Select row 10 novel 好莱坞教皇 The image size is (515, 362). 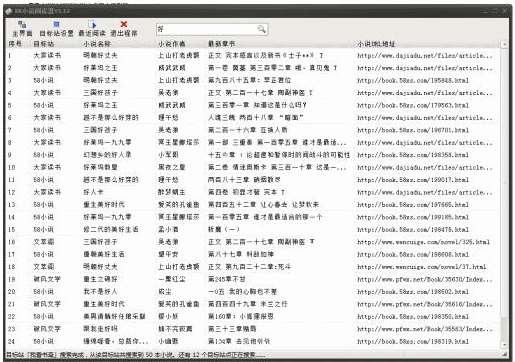click(x=100, y=167)
